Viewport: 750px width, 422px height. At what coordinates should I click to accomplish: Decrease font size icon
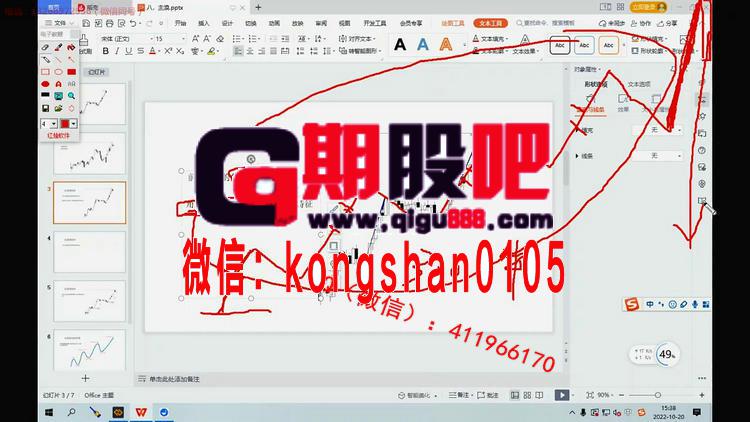point(207,39)
